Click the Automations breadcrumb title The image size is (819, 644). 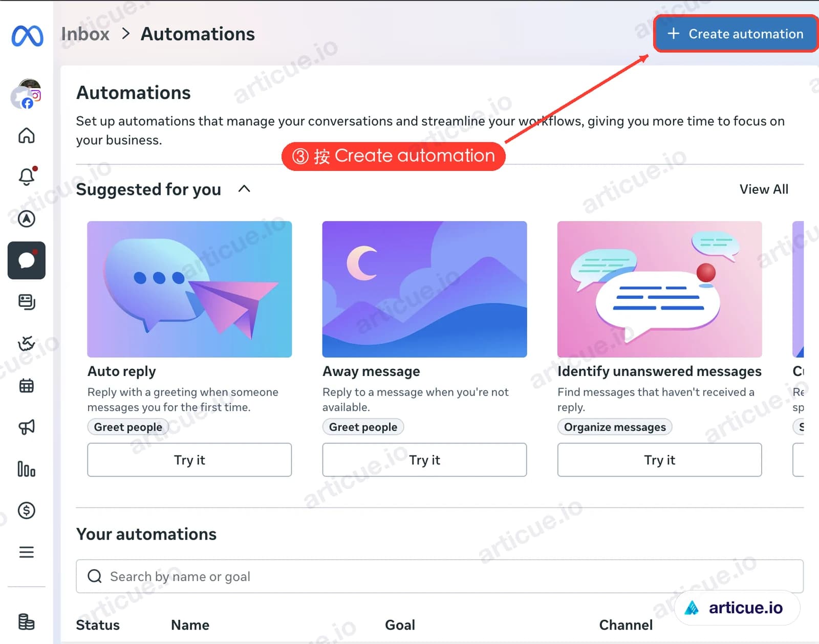[198, 34]
